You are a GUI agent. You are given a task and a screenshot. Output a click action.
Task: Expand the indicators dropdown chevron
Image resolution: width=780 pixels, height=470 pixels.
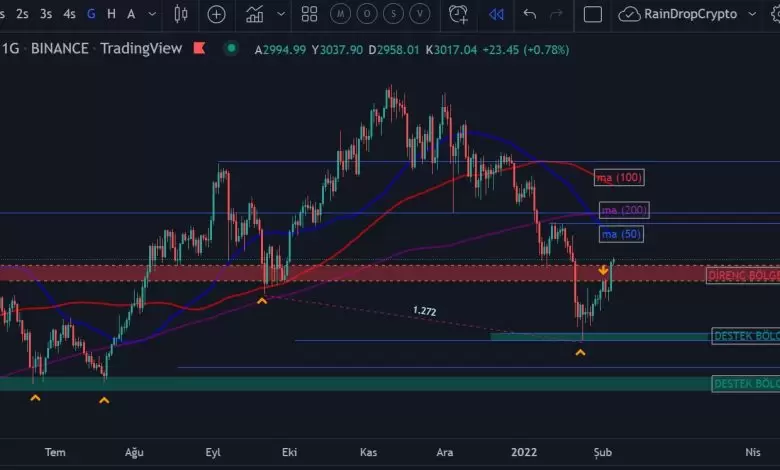pos(281,14)
